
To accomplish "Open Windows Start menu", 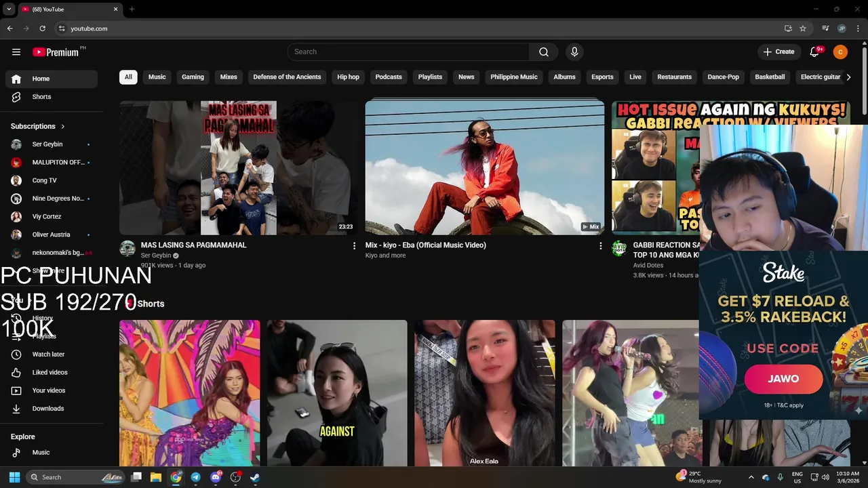I will (14, 477).
